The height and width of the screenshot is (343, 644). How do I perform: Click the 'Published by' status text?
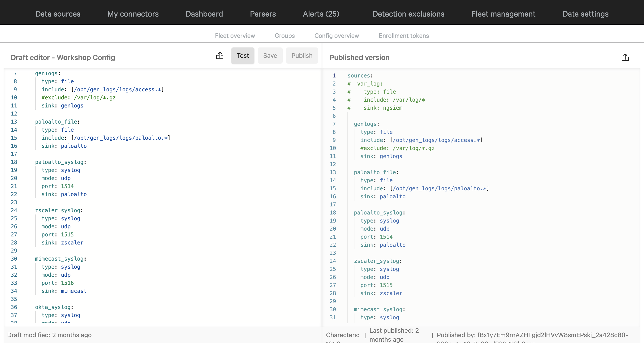tap(532, 335)
